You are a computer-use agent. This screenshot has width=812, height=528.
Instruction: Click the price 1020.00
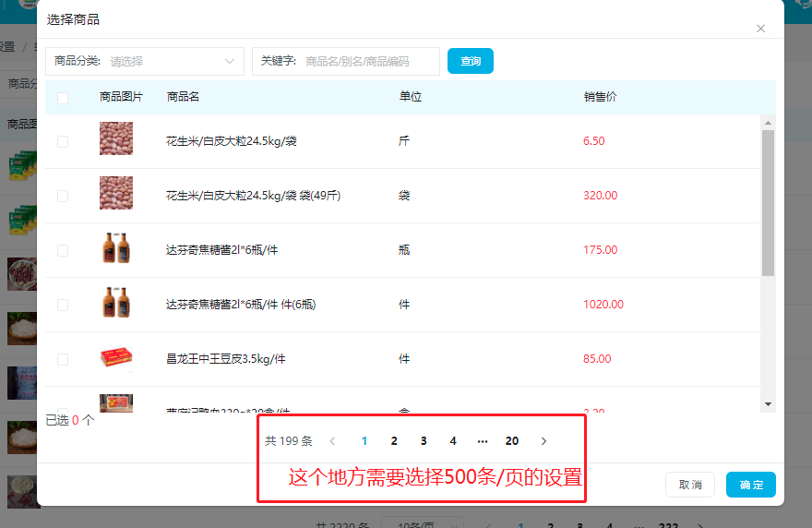[x=603, y=305]
